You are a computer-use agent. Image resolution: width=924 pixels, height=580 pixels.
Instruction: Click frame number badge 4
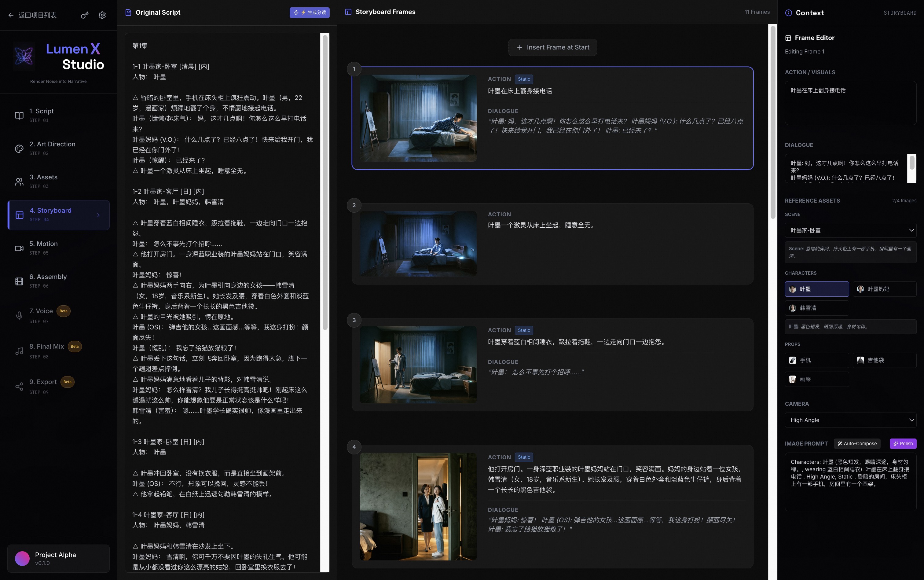[x=354, y=447]
